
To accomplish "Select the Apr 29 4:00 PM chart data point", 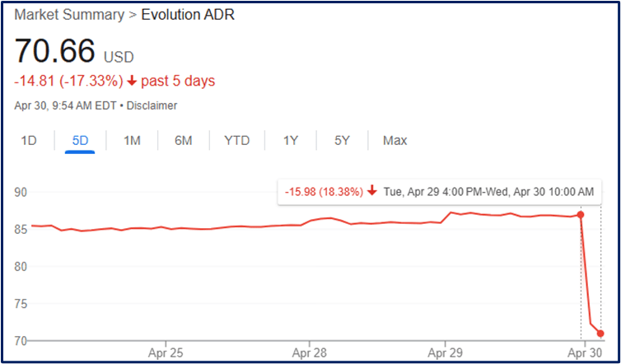I will tap(581, 215).
